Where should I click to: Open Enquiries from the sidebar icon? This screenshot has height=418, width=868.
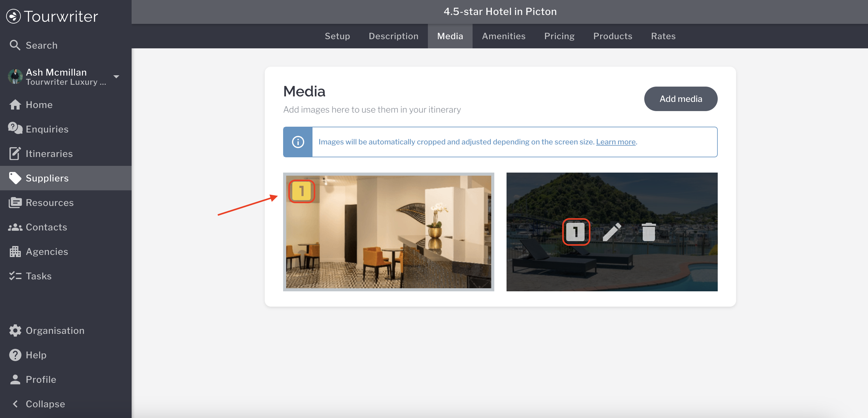pyautogui.click(x=15, y=129)
